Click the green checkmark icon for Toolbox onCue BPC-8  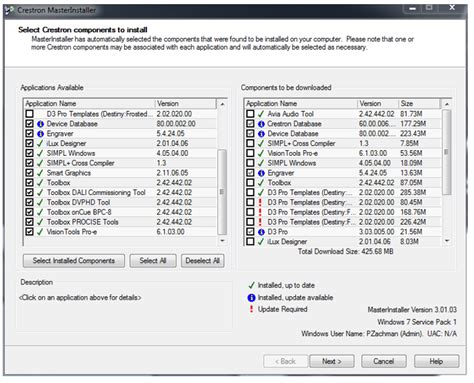(40, 212)
